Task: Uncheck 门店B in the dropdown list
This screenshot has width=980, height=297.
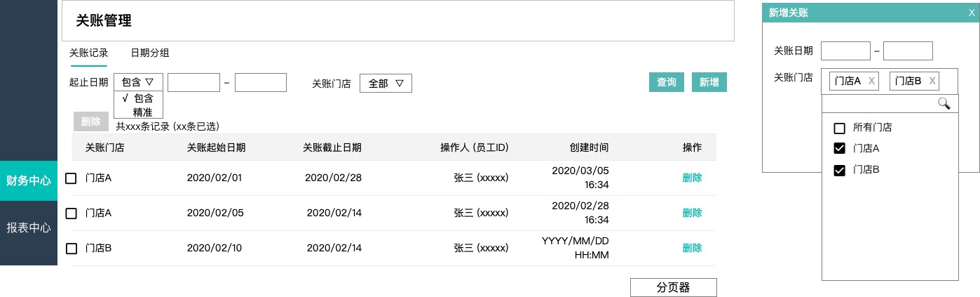Action: coord(839,170)
